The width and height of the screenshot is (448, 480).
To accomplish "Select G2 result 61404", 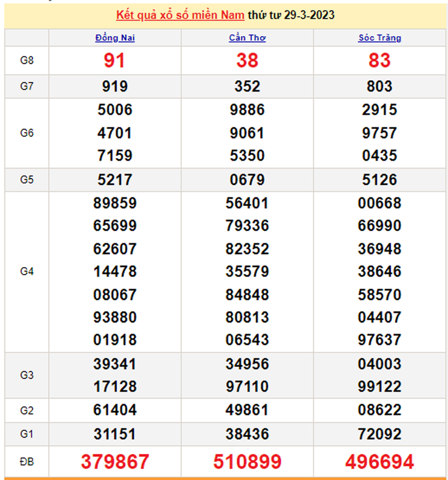I will 115,410.
